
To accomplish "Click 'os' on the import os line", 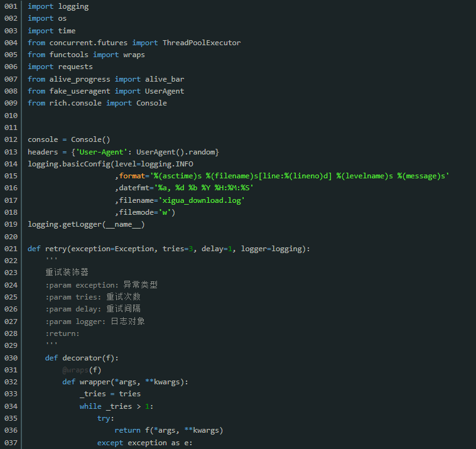I will click(62, 18).
